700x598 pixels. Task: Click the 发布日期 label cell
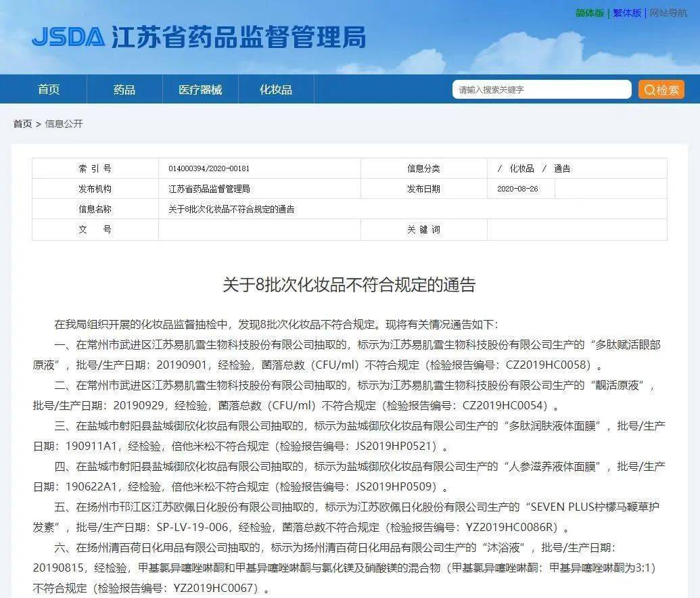(x=423, y=189)
